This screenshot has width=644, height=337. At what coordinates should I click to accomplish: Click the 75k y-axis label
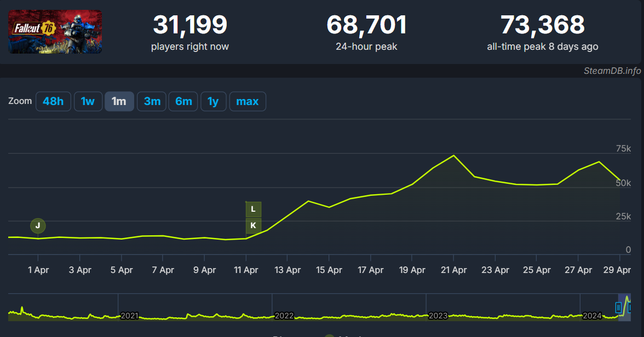(623, 149)
